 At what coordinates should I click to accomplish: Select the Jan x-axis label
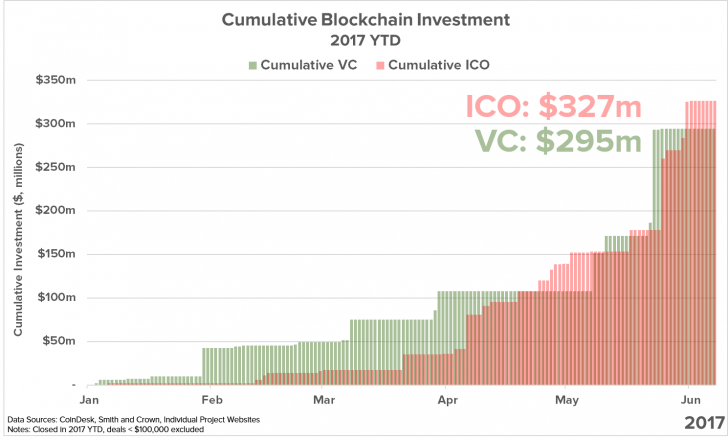pyautogui.click(x=89, y=400)
